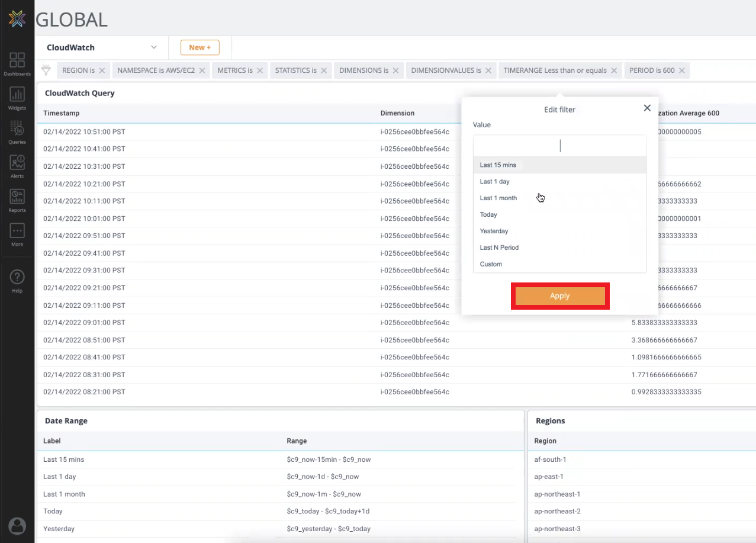The image size is (756, 543).
Task: Sort by Dimension column header
Action: pyautogui.click(x=397, y=113)
